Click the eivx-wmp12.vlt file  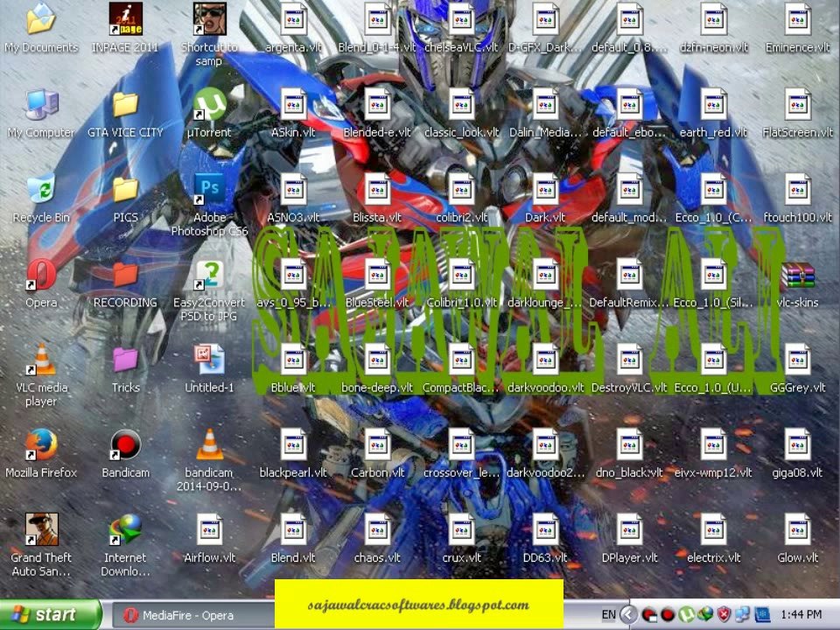click(x=714, y=444)
